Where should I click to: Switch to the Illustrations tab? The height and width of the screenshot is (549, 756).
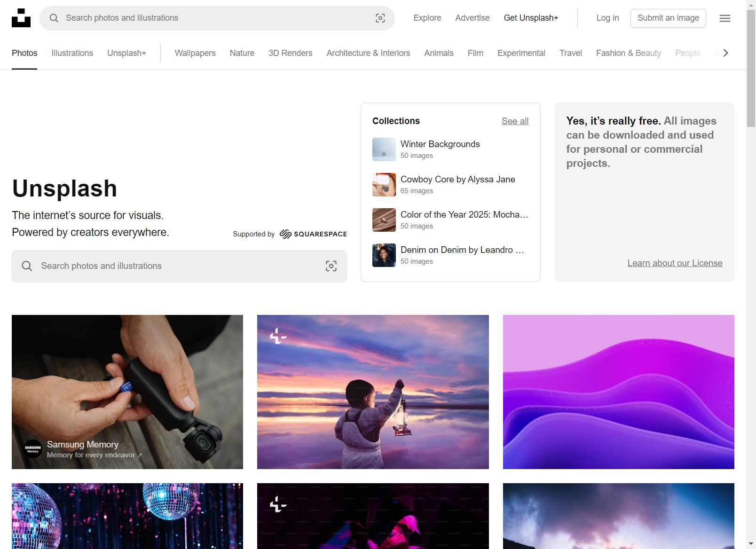[x=72, y=53]
